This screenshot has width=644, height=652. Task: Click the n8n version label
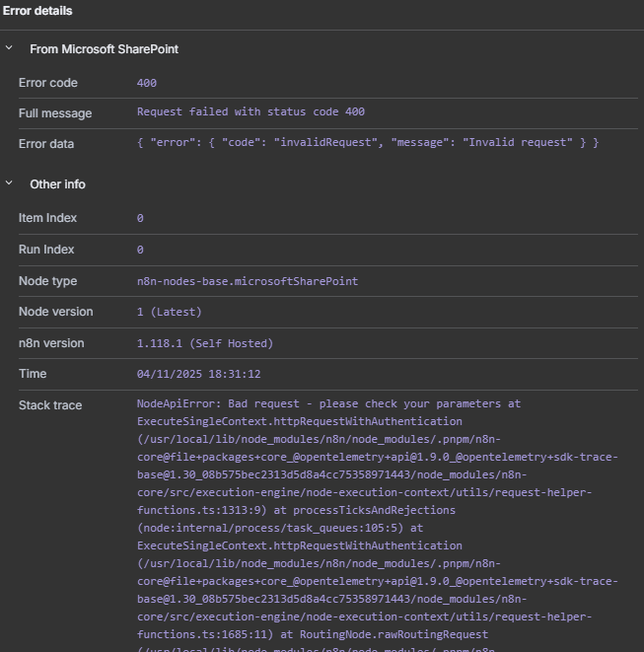coord(51,343)
